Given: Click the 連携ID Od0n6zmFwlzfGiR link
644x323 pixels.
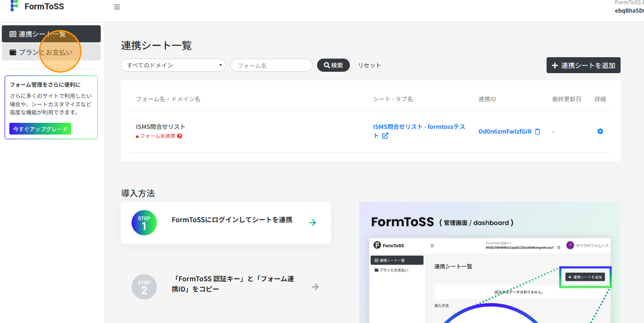Looking at the screenshot, I should tap(505, 131).
